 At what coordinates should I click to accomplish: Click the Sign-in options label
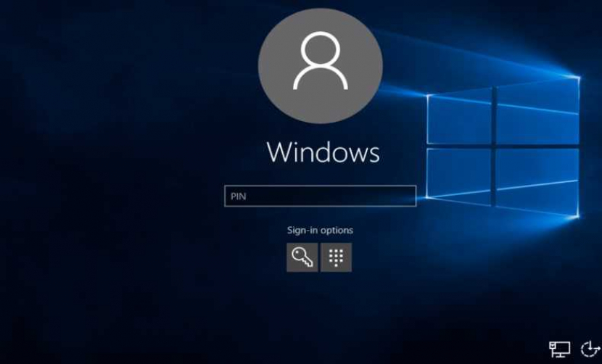click(x=320, y=231)
